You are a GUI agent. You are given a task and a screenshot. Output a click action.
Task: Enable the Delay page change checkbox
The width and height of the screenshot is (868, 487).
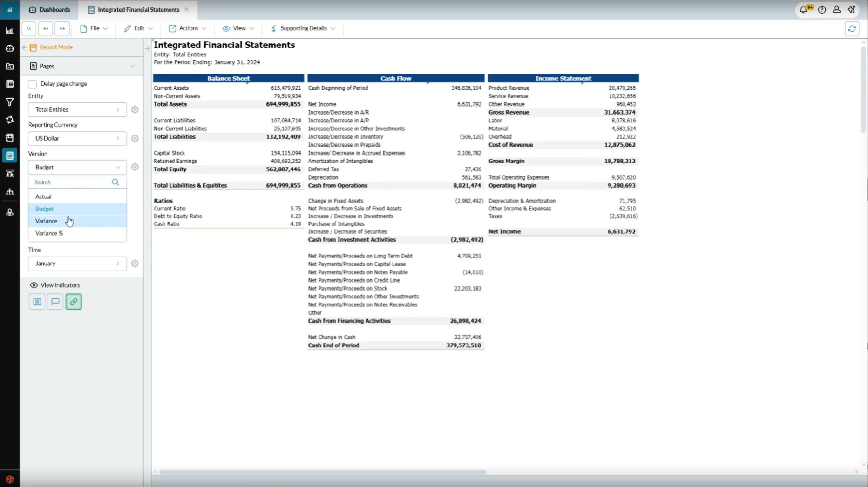pyautogui.click(x=33, y=84)
